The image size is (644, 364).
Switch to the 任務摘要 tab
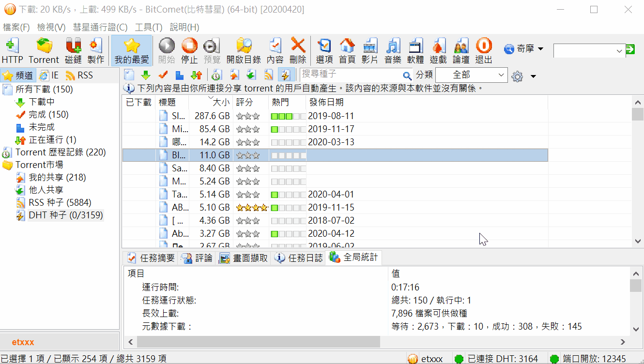[x=152, y=258]
